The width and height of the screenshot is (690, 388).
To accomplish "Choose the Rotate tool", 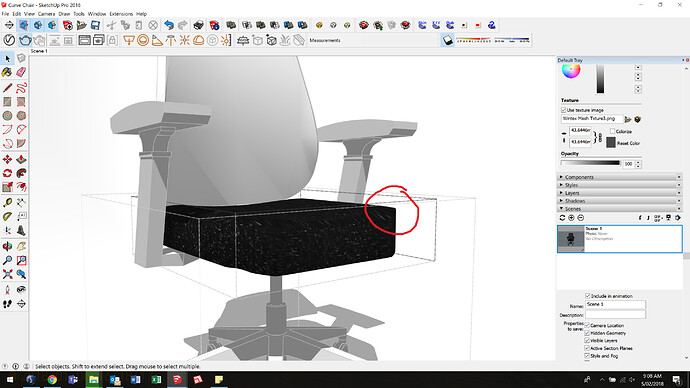I will [7, 173].
